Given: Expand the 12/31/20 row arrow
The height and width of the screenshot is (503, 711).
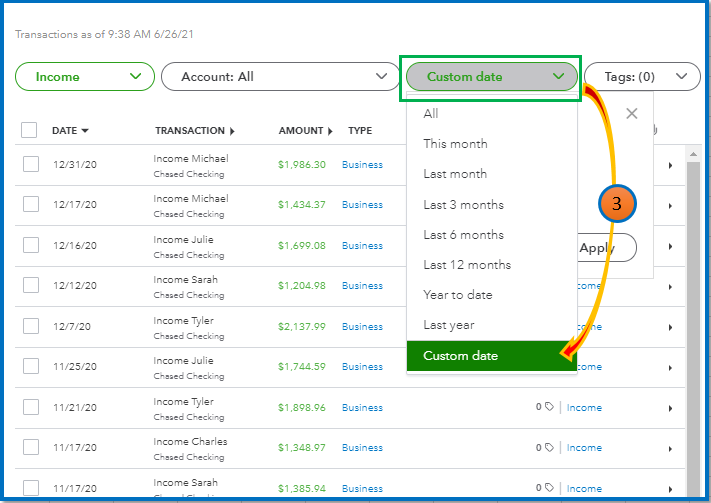Looking at the screenshot, I should pyautogui.click(x=670, y=166).
